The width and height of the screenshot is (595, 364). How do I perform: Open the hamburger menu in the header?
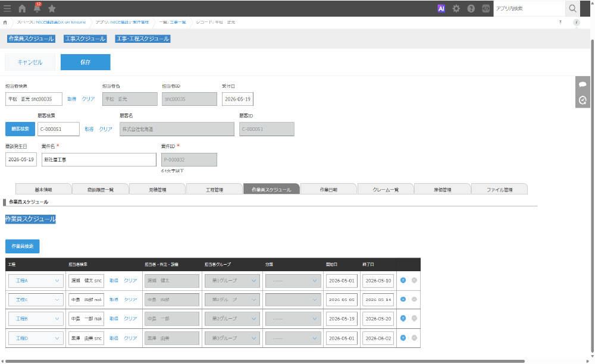click(7, 8)
